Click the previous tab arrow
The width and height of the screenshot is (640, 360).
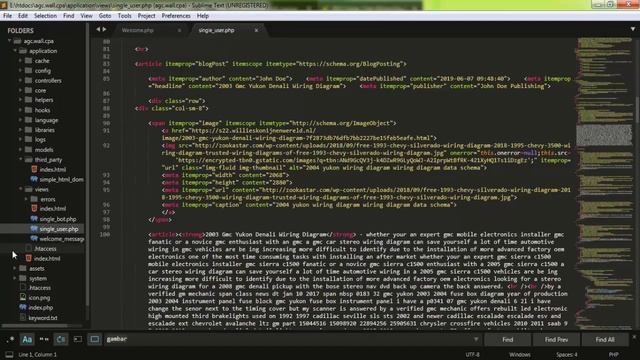click(98, 29)
